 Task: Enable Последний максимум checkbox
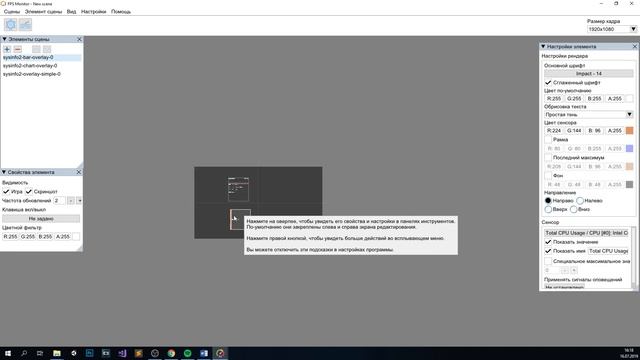[x=548, y=158]
